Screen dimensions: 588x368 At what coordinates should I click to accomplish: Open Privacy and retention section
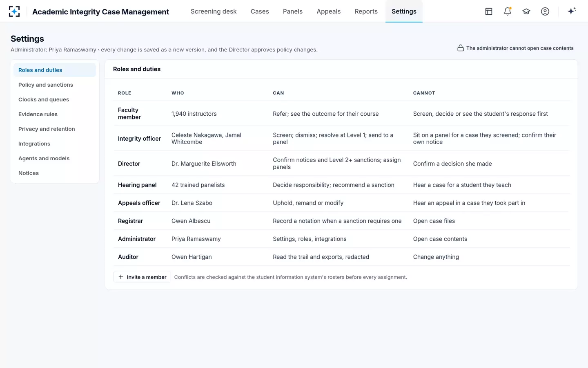point(55,129)
